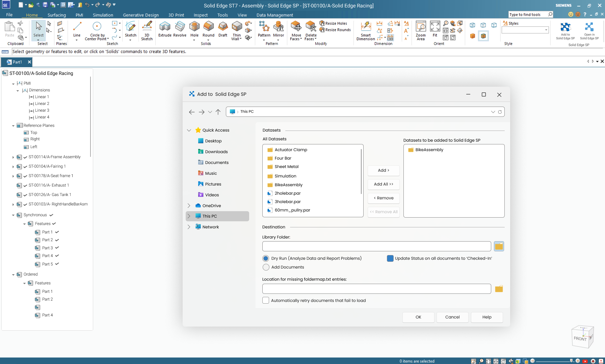
Task: Select Dry Run radio option
Action: coord(266,258)
